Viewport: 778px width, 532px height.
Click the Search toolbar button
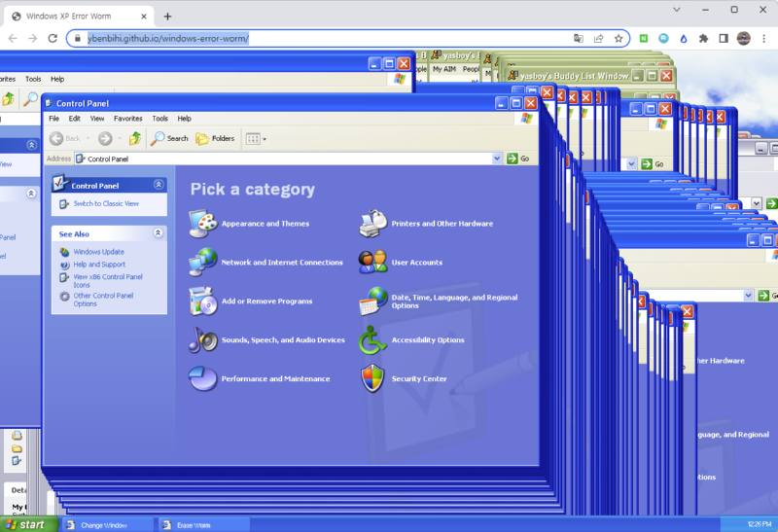coord(169,139)
